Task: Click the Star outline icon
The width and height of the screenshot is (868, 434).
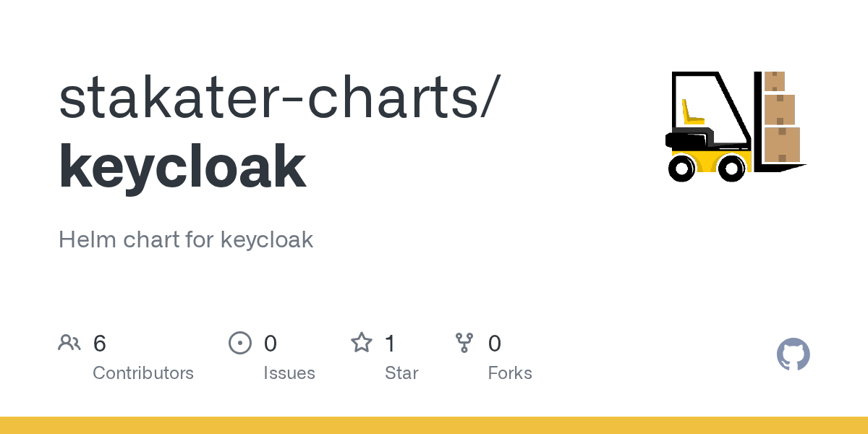Action: click(x=362, y=342)
